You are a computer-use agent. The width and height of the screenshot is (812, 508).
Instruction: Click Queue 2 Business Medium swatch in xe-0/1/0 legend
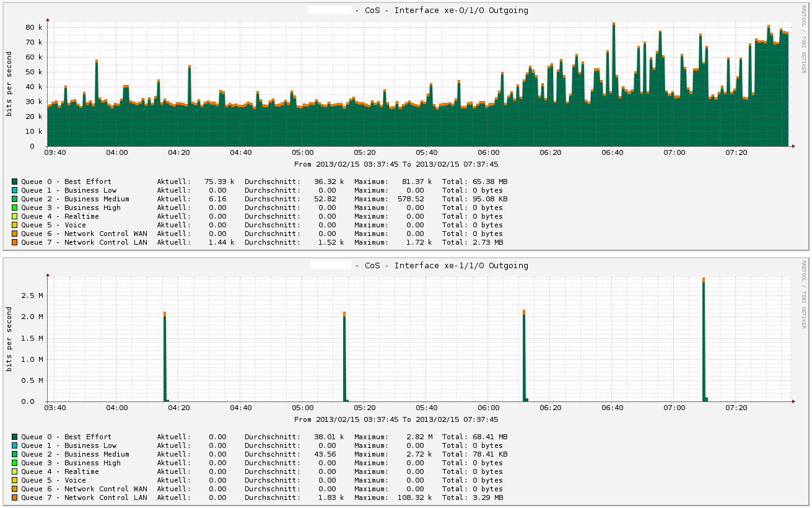[14, 199]
